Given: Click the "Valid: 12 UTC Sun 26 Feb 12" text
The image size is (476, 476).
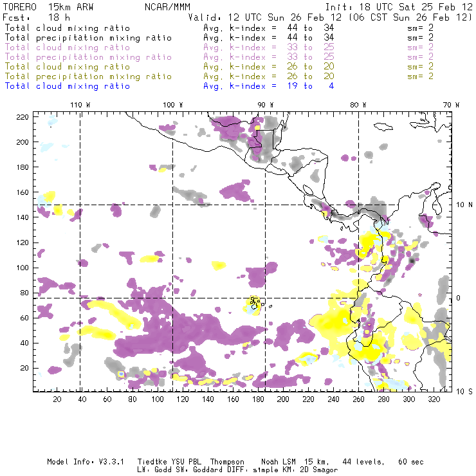Looking at the screenshot, I should click(265, 17).
